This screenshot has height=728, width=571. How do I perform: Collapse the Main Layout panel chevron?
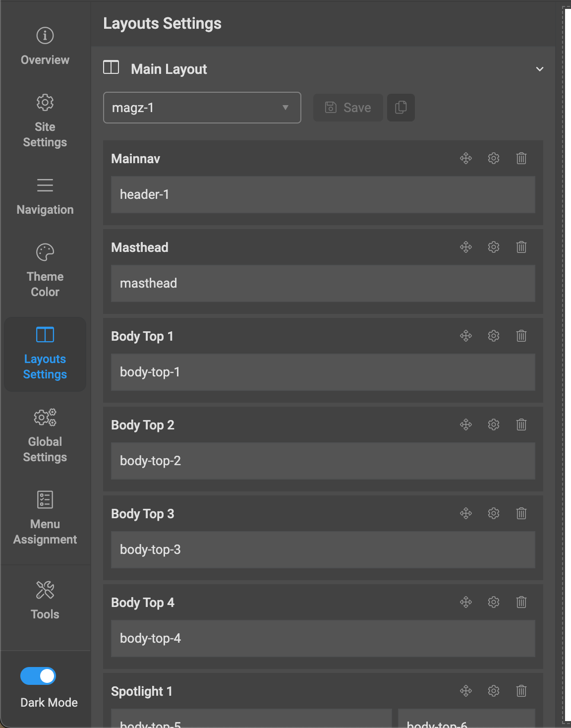pos(540,69)
